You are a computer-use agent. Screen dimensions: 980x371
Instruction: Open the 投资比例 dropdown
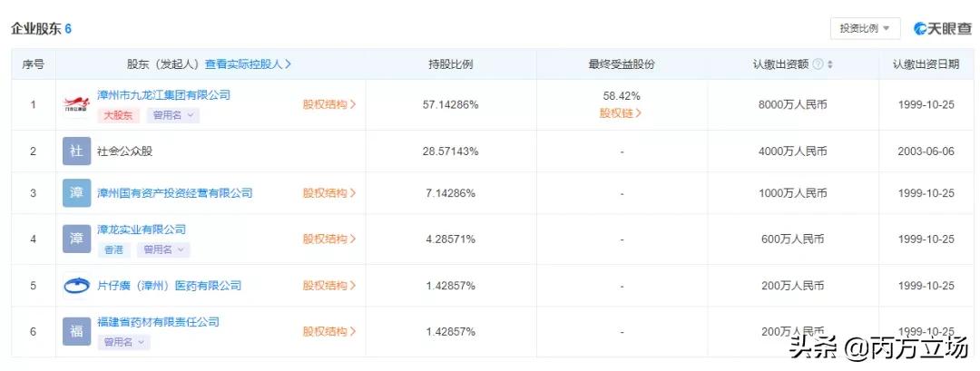coord(865,28)
